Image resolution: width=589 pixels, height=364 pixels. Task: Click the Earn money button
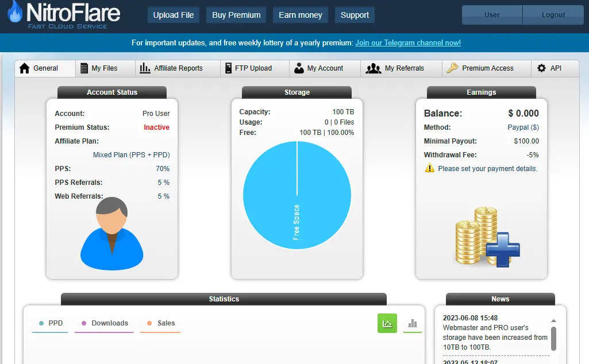(301, 15)
